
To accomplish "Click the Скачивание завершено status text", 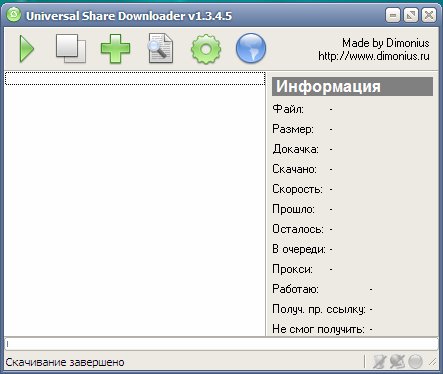I will point(65,362).
